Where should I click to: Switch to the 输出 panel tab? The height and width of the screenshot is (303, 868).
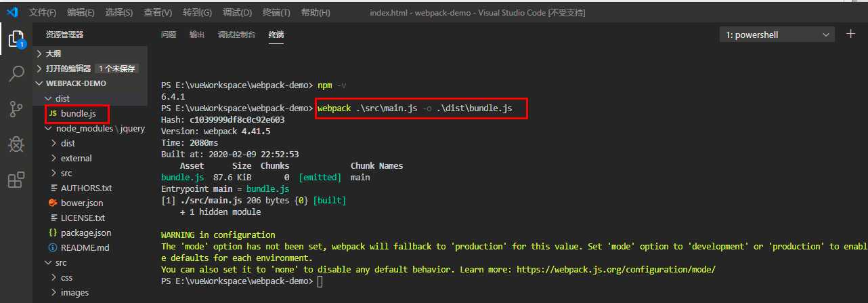tap(197, 35)
